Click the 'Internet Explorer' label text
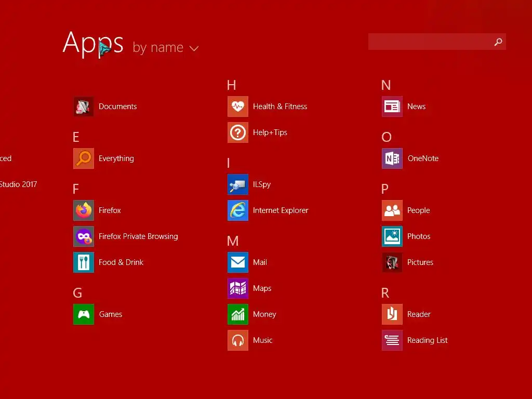Viewport: 532px width, 399px height. 281,210
